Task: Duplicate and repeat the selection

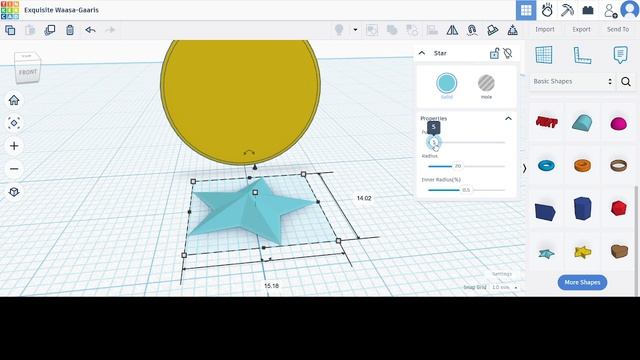Action: [x=50, y=30]
